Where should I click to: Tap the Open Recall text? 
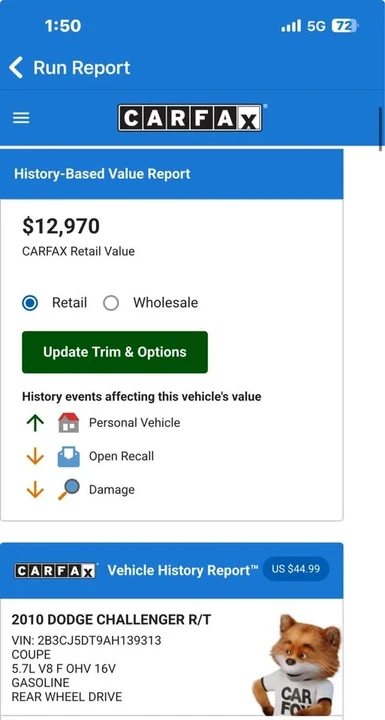coord(121,456)
